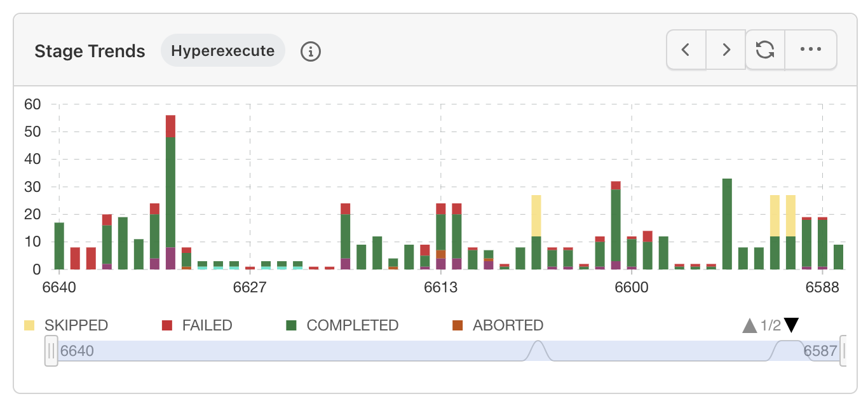Click the info icon beside Hyperexecute
The image size is (868, 408).
click(310, 51)
